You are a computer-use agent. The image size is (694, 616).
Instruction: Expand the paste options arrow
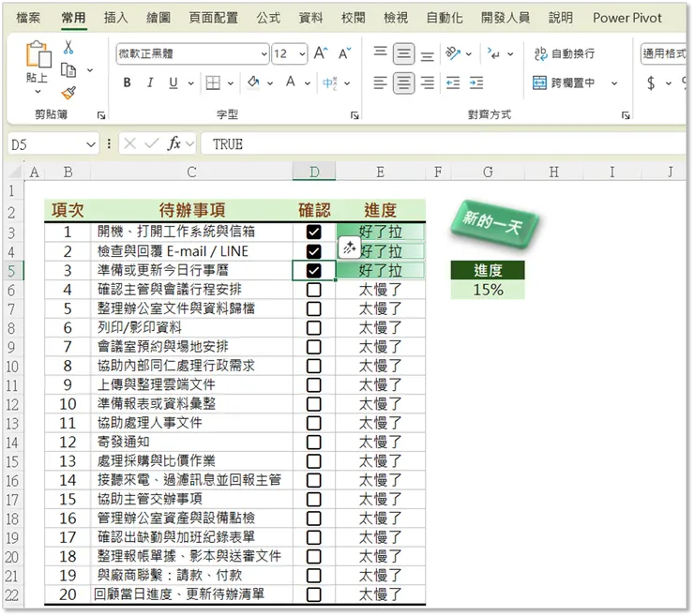click(38, 92)
